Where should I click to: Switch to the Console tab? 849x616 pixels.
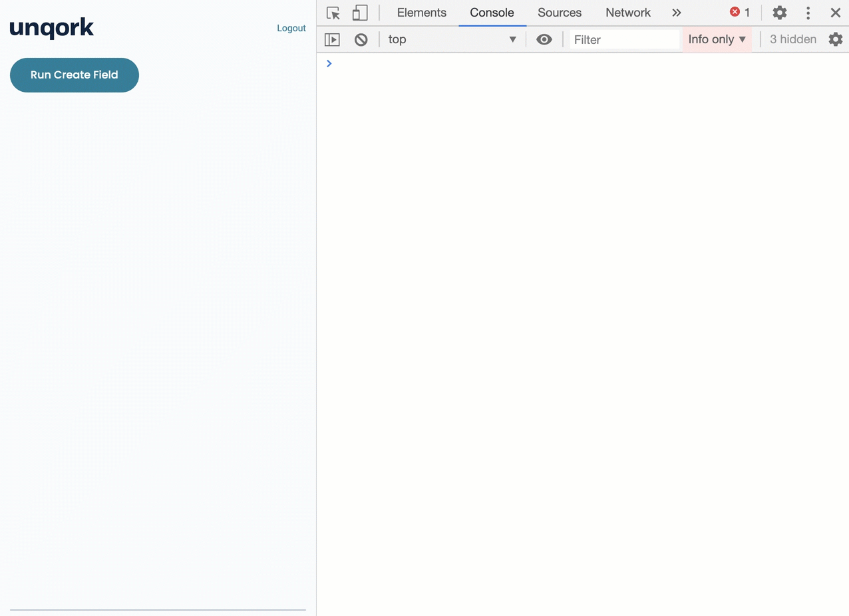492,13
